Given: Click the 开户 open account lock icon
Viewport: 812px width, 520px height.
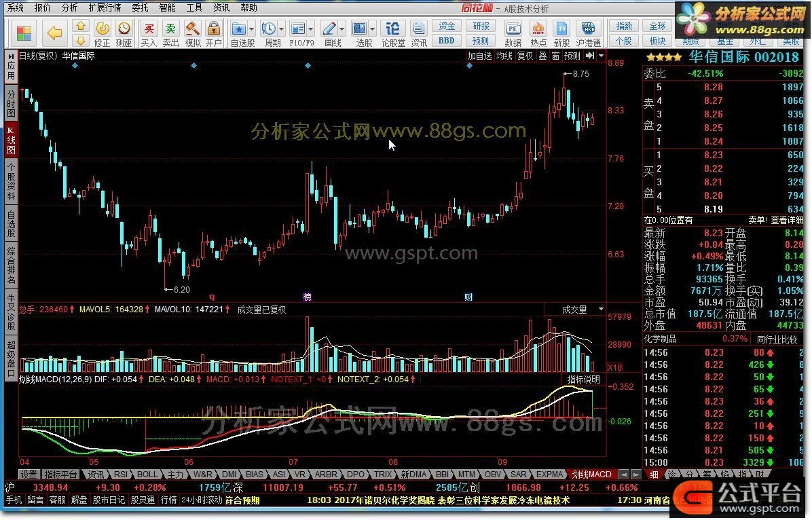Looking at the screenshot, I should 213,34.
